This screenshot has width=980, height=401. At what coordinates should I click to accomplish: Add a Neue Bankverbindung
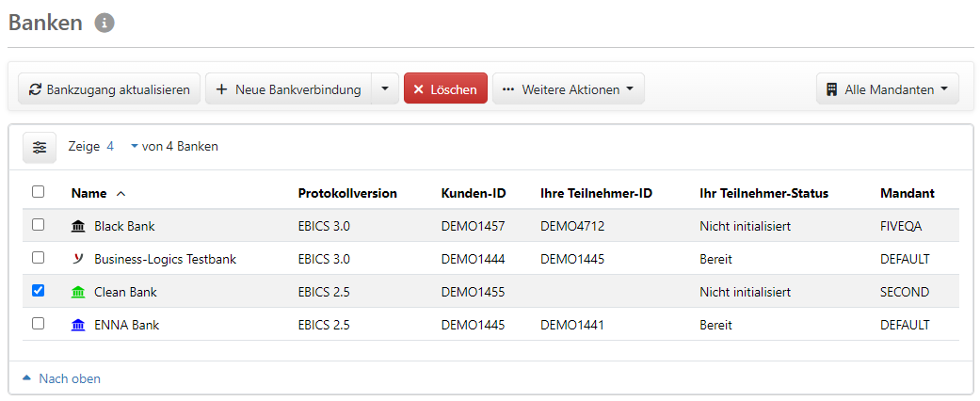288,89
